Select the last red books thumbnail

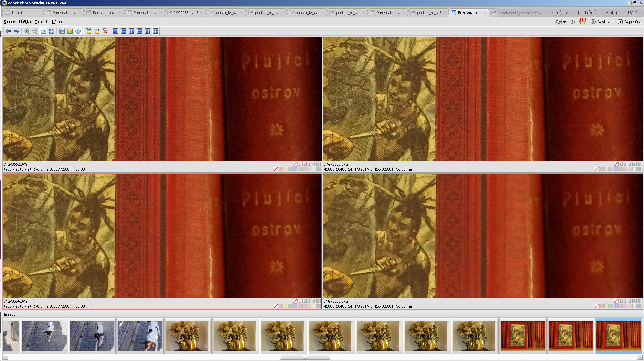[619, 336]
